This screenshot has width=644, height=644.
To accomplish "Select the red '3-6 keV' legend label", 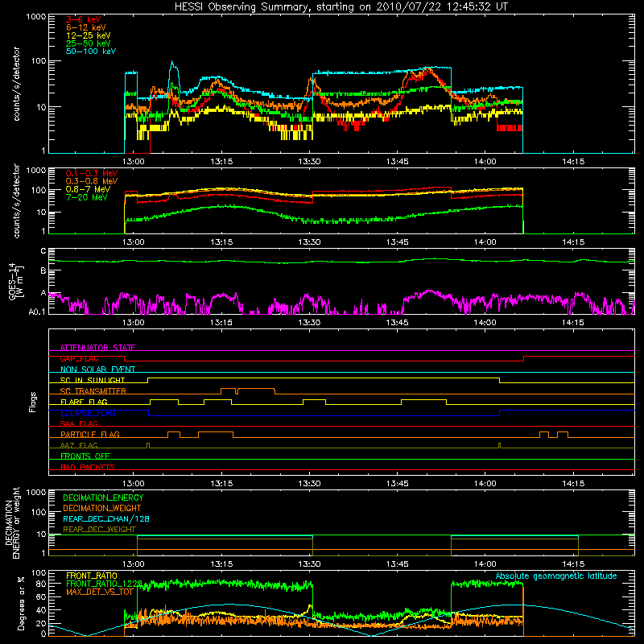I will point(84,19).
